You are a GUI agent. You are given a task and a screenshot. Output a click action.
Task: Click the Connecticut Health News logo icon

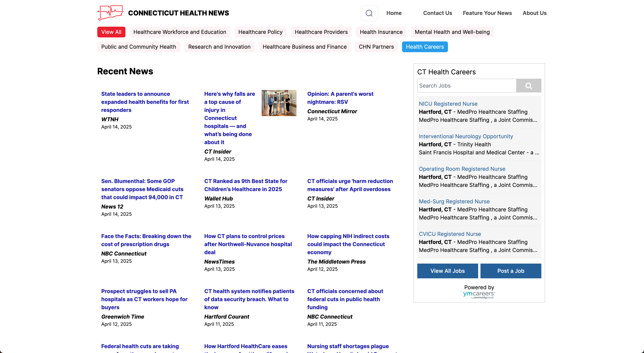click(111, 13)
